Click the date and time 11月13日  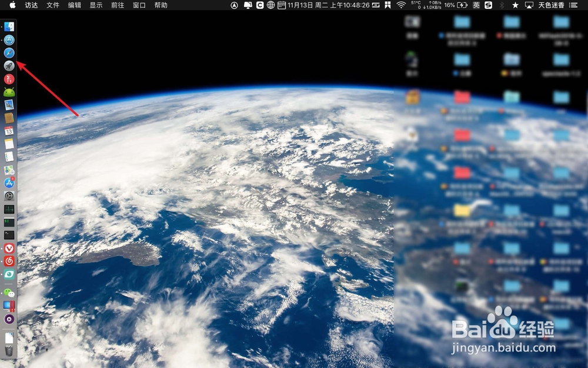tap(329, 5)
